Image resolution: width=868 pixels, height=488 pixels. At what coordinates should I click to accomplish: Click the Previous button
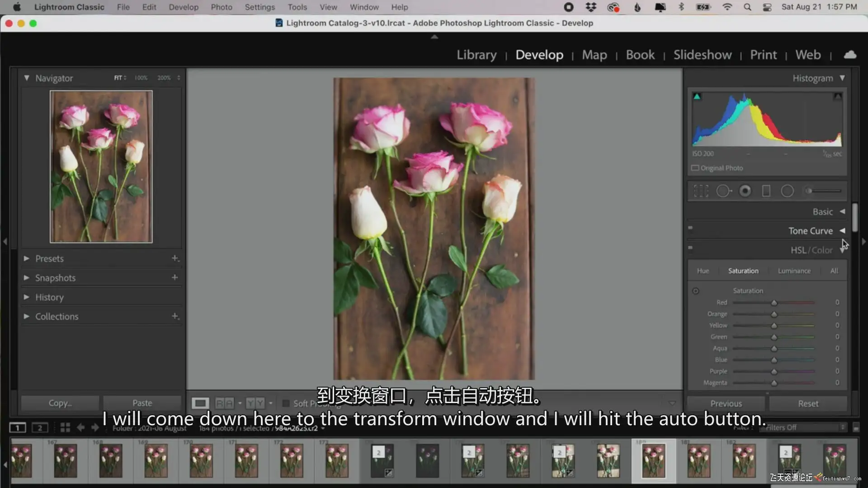726,404
